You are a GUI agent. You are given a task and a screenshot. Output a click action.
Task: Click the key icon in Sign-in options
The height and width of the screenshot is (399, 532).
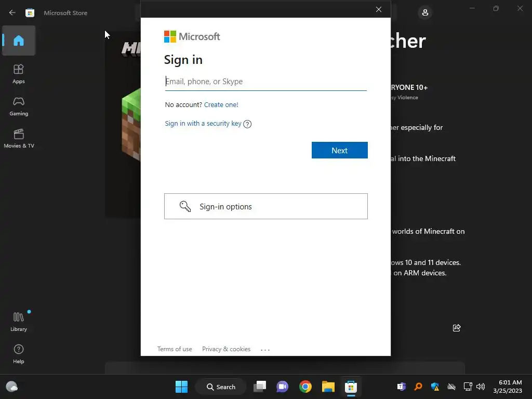pyautogui.click(x=185, y=206)
